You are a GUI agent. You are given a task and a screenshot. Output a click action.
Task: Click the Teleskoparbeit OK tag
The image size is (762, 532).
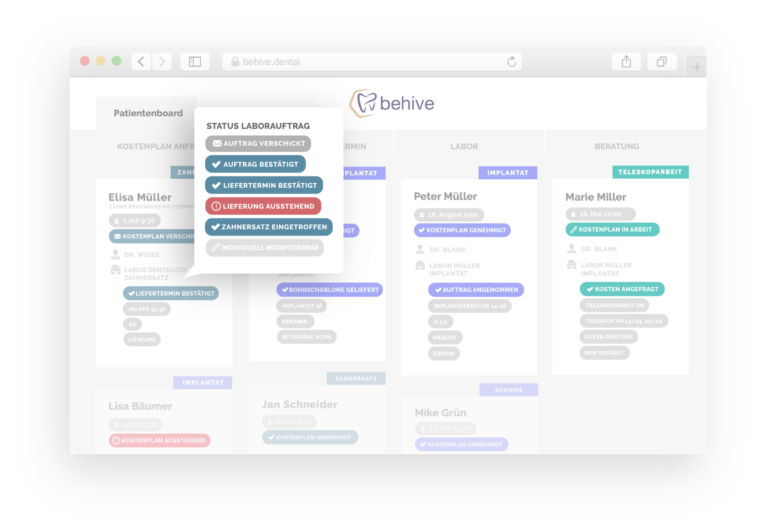[x=614, y=305]
